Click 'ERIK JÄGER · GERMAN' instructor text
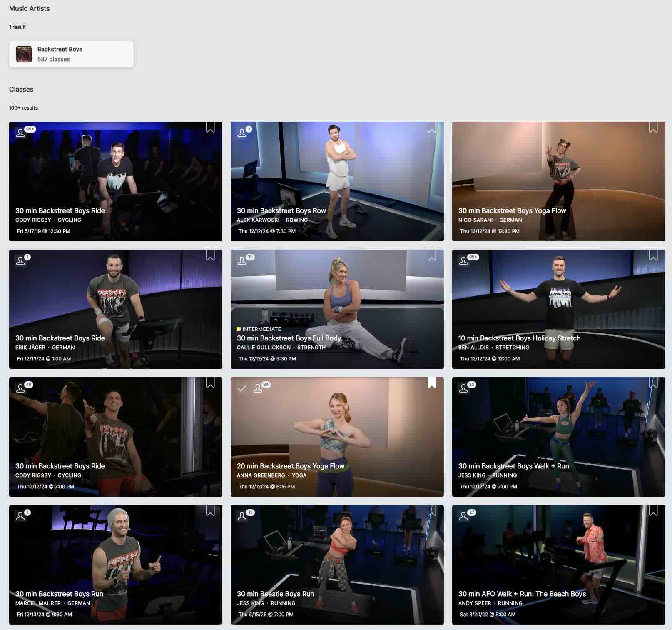This screenshot has width=672, height=630. coord(45,347)
